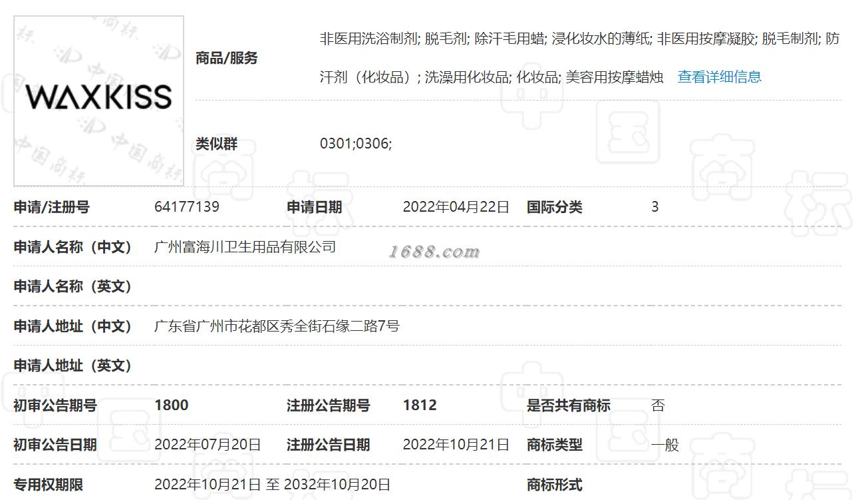Click the international class value 3
This screenshot has height=500, width=868.
(654, 207)
